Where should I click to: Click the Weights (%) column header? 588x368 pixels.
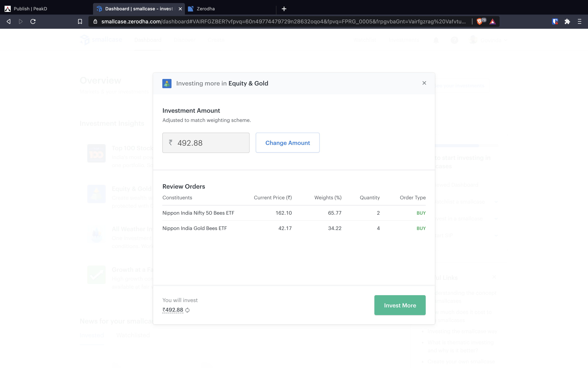(328, 198)
